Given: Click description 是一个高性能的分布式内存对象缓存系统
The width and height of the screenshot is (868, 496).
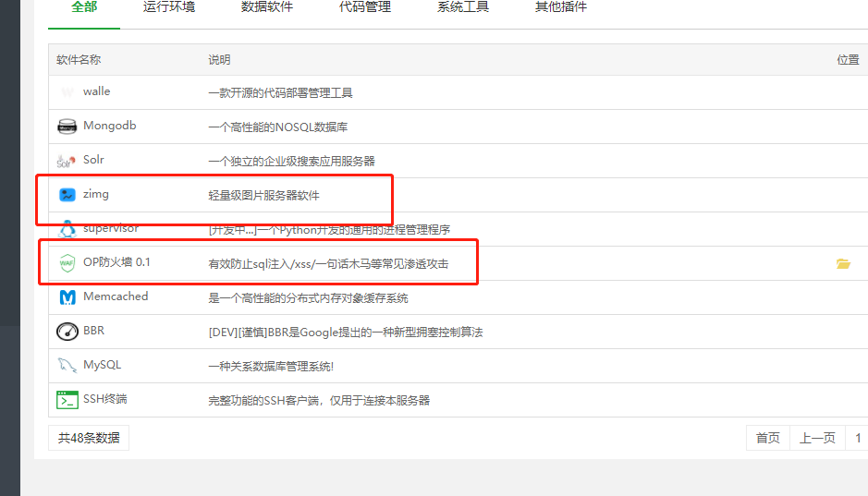Looking at the screenshot, I should coord(309,298).
